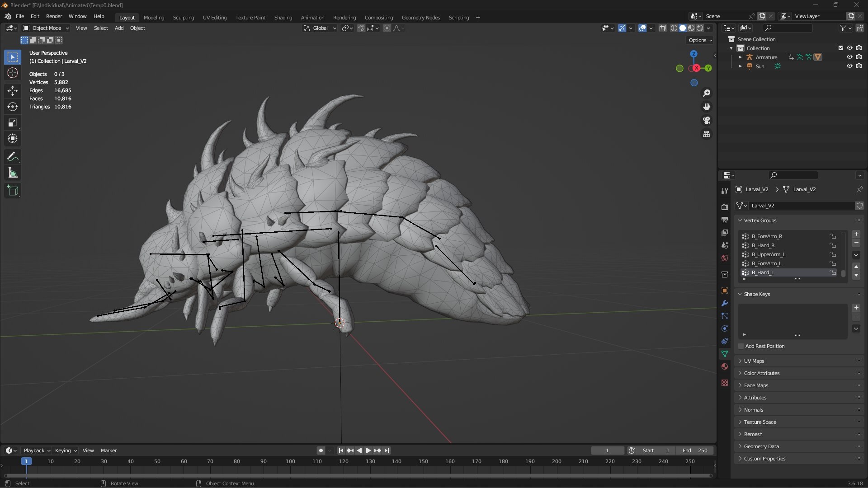Click the zoom view magnifier icon
This screenshot has height=488, width=868.
click(x=706, y=93)
